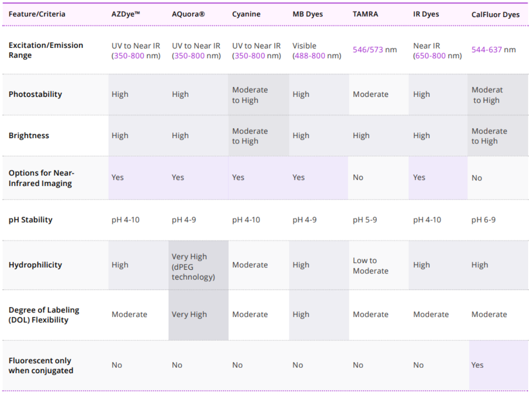Click IR Dyes' pH 4-10 value

[427, 220]
